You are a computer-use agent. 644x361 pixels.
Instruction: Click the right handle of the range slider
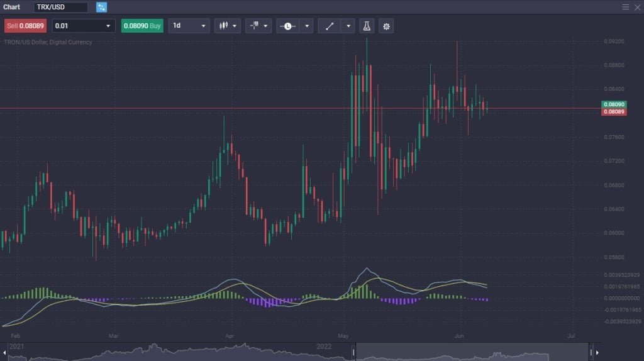590,352
